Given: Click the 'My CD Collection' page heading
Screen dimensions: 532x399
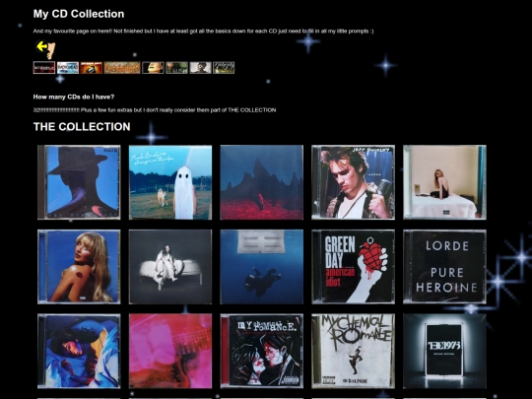Looking at the screenshot, I should (79, 14).
